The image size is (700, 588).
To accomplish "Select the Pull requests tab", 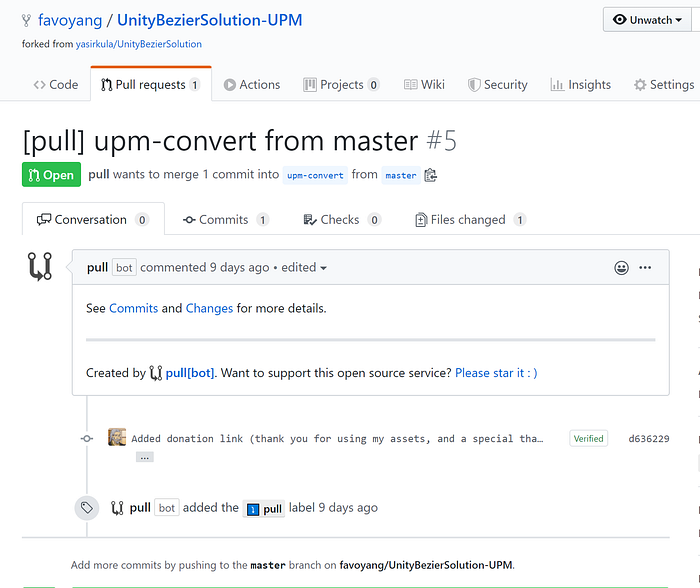I will (x=150, y=84).
